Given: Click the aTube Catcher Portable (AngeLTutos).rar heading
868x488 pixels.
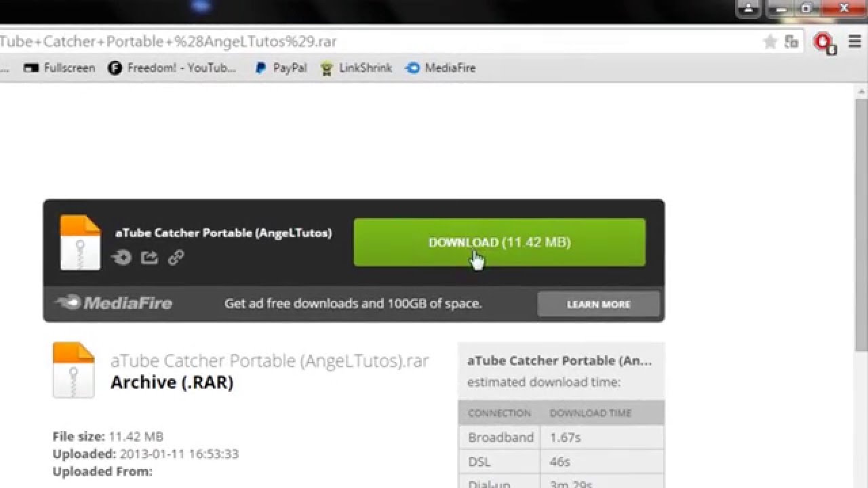Looking at the screenshot, I should click(x=270, y=361).
